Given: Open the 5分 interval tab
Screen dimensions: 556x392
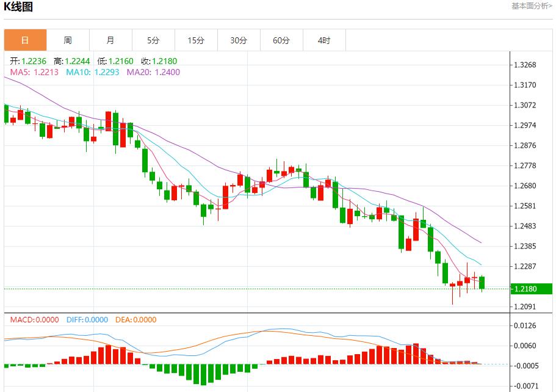Looking at the screenshot, I should click(x=153, y=40).
